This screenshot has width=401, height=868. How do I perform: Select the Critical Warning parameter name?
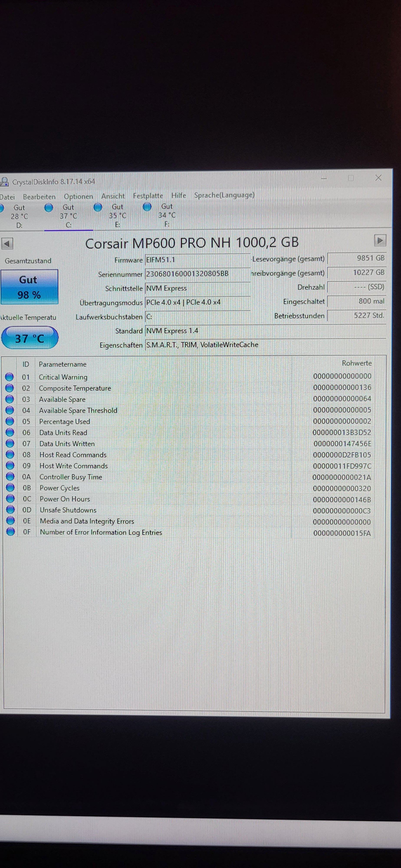pos(63,377)
